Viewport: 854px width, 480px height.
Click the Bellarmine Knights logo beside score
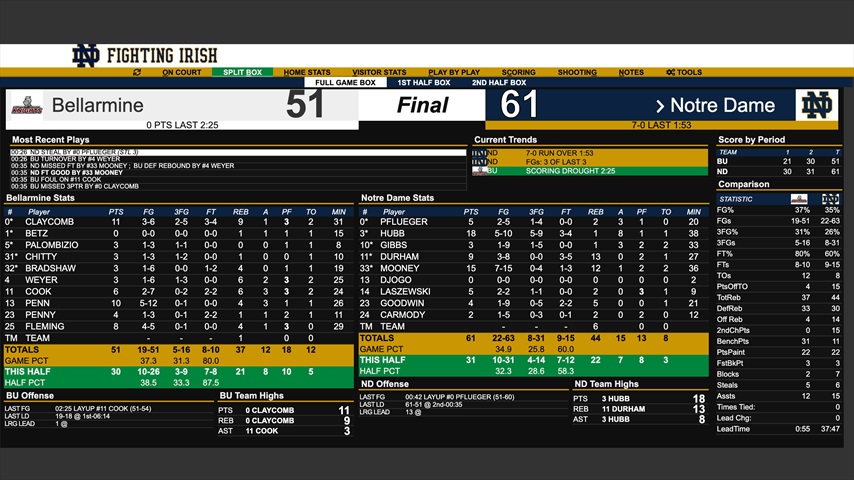pyautogui.click(x=26, y=105)
